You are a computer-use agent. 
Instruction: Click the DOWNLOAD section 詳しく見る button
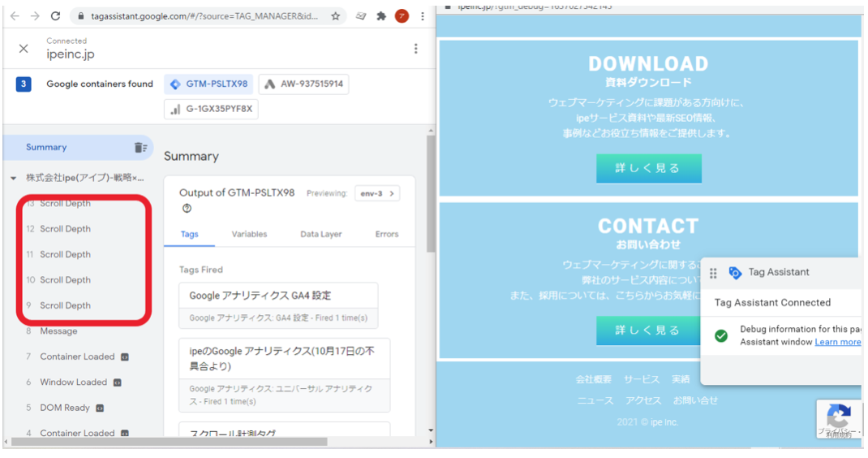[648, 168]
